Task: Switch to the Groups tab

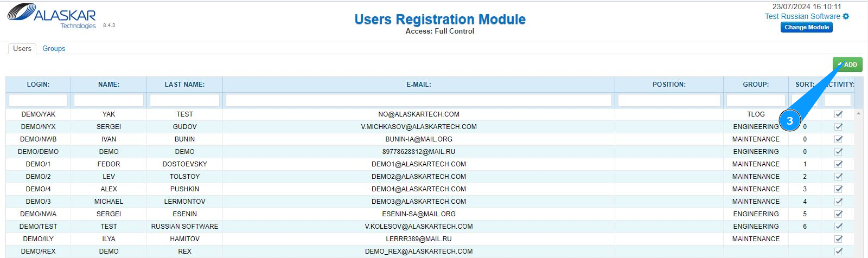Action: pyautogui.click(x=54, y=48)
